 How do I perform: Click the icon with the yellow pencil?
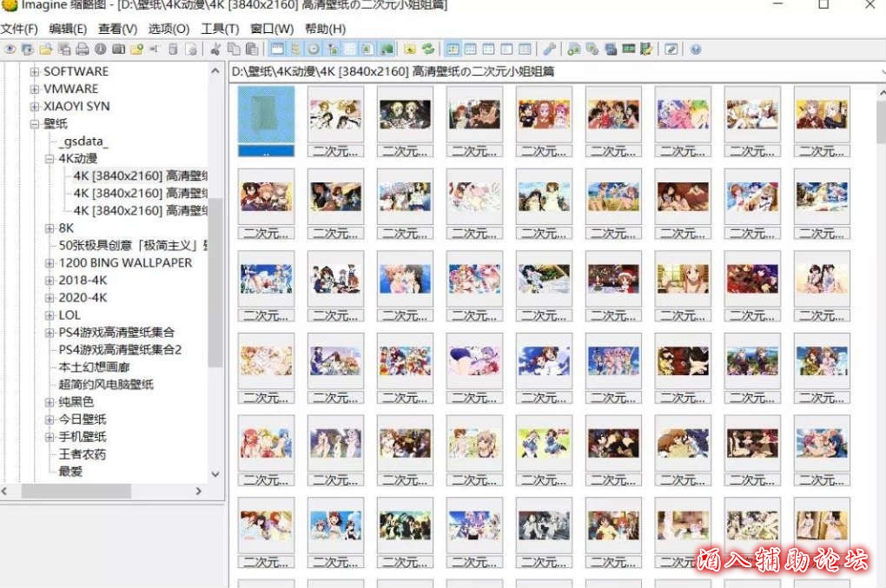click(x=646, y=50)
